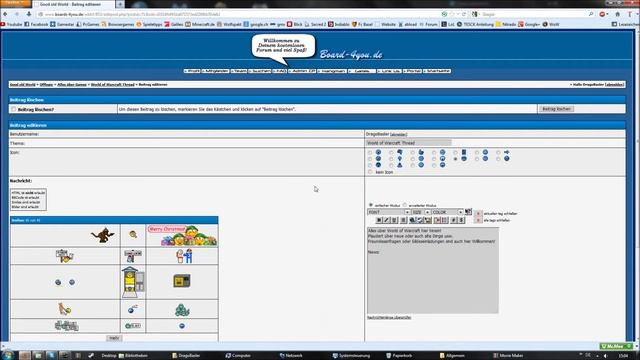Open Admin CP in the forum menu

point(302,71)
